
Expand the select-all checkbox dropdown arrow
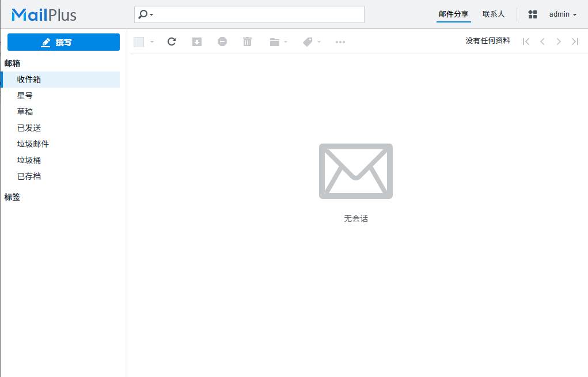tap(152, 42)
